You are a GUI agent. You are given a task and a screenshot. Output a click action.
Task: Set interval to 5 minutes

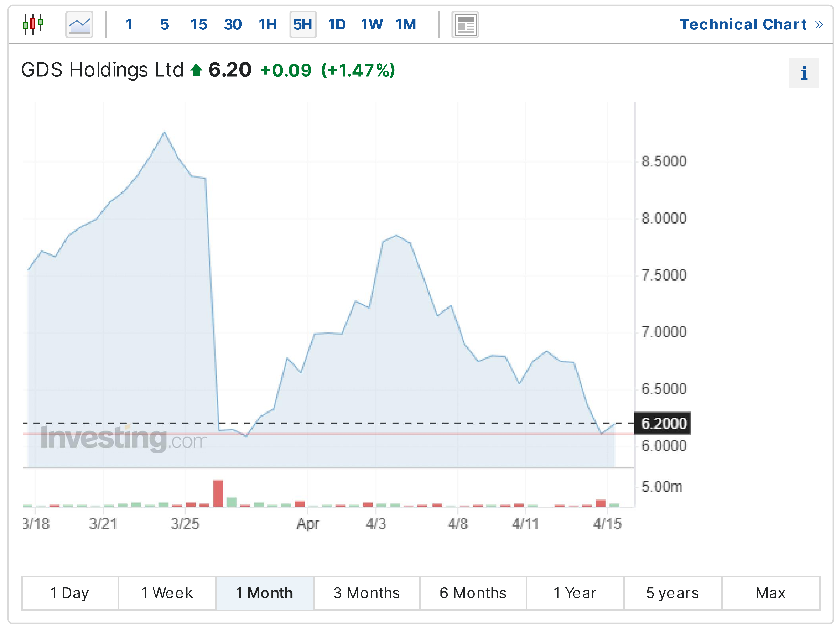164,25
